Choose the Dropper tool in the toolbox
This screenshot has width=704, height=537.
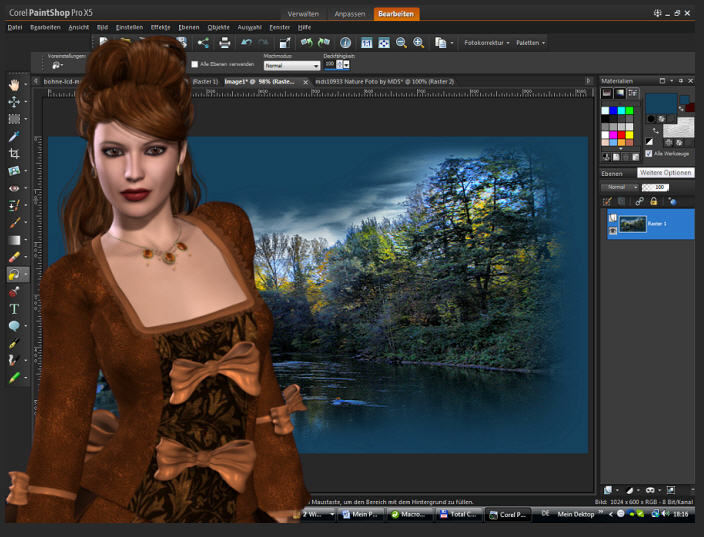(x=15, y=136)
